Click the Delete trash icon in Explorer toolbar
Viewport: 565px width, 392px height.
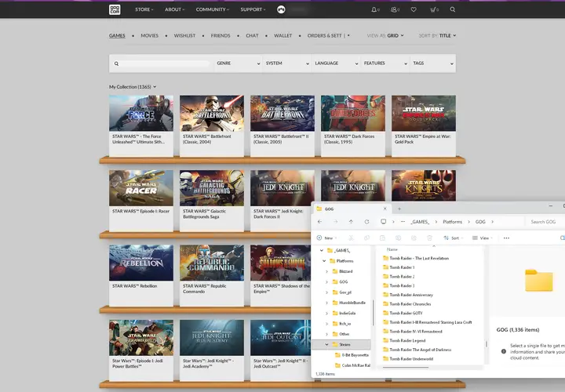pyautogui.click(x=429, y=238)
